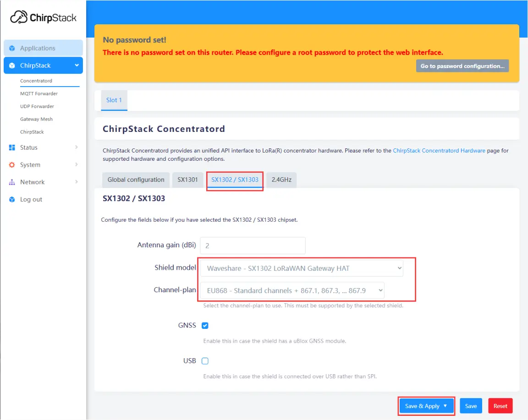Open Status via its grid icon
Image resolution: width=528 pixels, height=420 pixels.
click(x=11, y=147)
